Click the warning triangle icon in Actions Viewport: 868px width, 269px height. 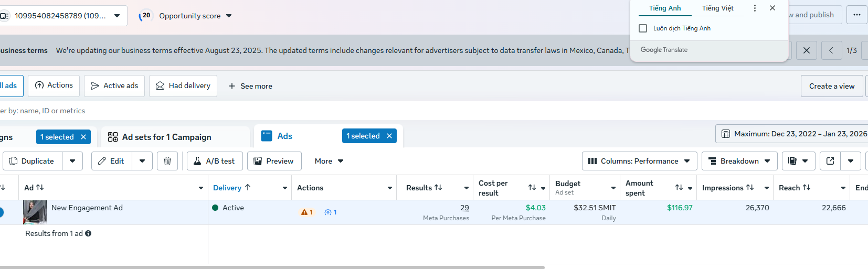pos(304,212)
